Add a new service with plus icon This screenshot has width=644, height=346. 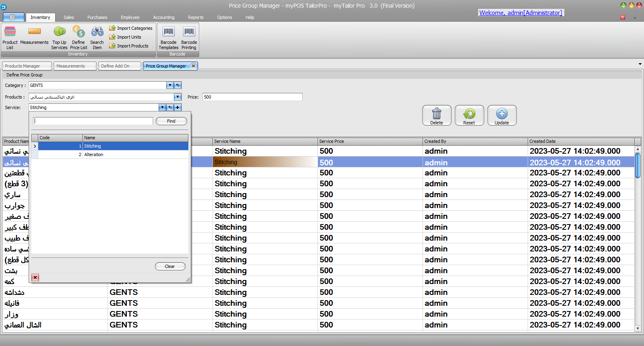click(x=178, y=107)
